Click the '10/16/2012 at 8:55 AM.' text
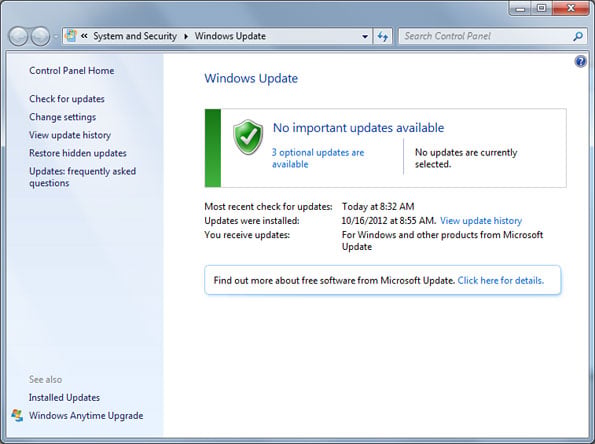The height and width of the screenshot is (444, 595). pos(389,220)
